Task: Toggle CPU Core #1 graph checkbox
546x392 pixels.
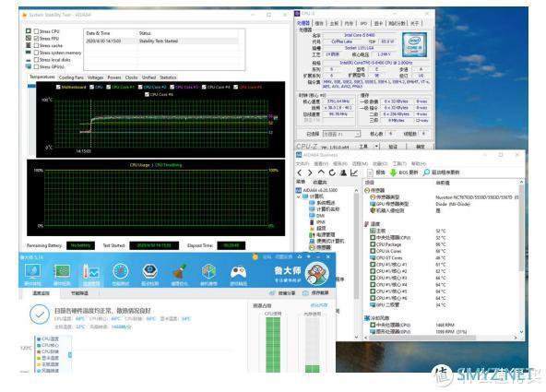Action: pyautogui.click(x=108, y=87)
